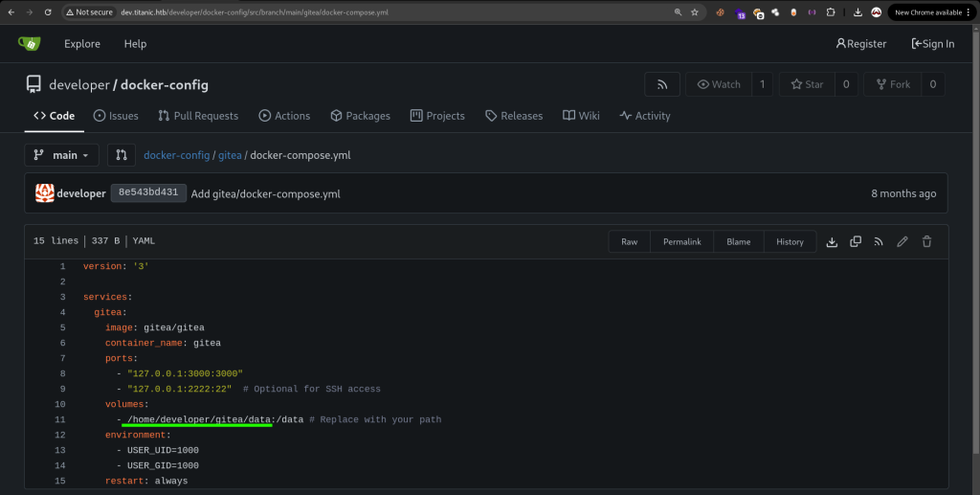This screenshot has height=495, width=980.
Task: Click the cookie extension icon
Action: [720, 11]
